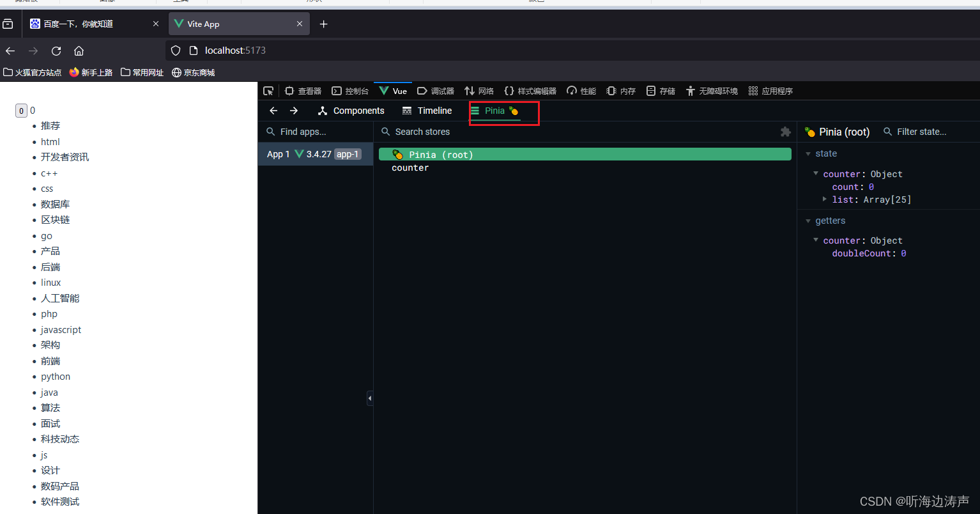Open the Memory (内存) tab
The image size is (980, 514).
[621, 91]
